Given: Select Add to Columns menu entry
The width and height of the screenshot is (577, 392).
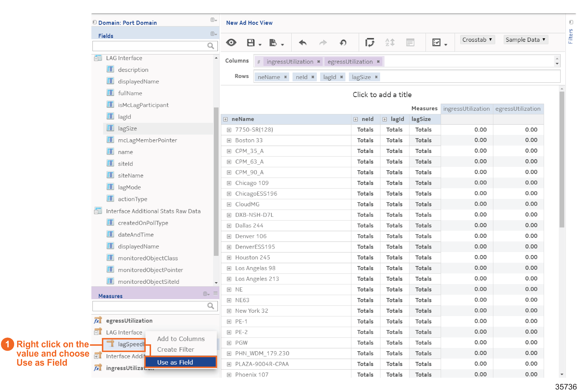Looking at the screenshot, I should pos(181,339).
